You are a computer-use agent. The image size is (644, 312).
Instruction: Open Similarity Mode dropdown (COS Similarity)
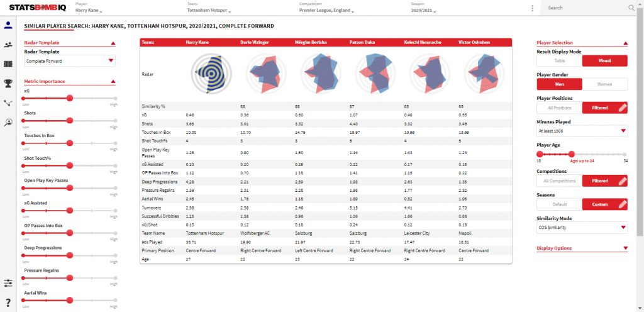[x=582, y=228]
